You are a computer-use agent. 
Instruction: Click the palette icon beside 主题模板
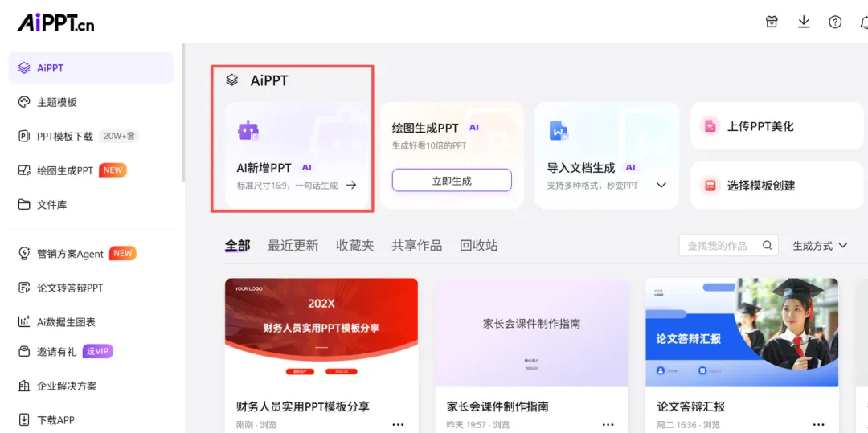[x=24, y=102]
